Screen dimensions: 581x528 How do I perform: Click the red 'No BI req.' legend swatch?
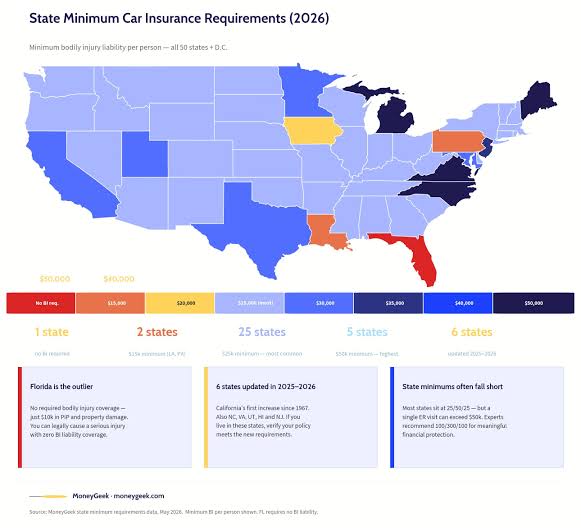(41, 303)
